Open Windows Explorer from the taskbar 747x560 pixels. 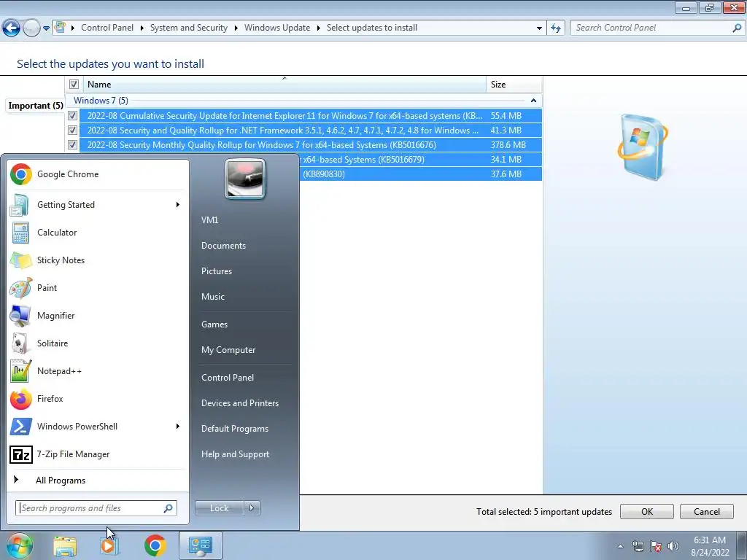tap(65, 545)
